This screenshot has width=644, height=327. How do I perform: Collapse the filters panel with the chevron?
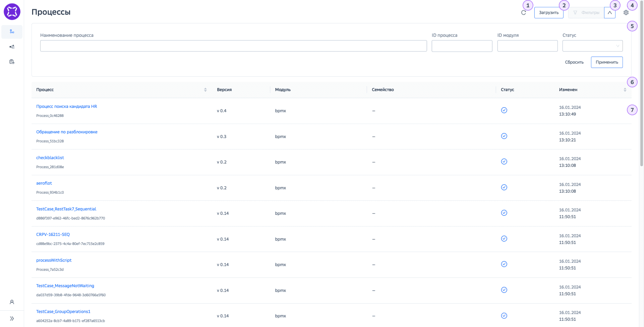(609, 13)
